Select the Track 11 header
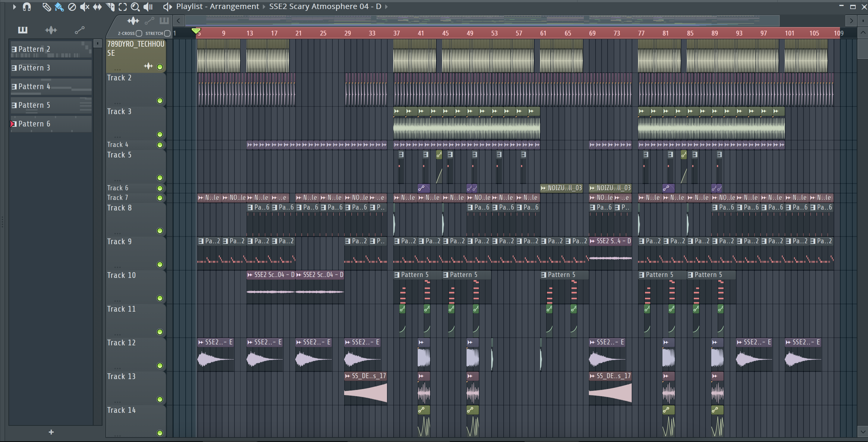 tap(136, 320)
